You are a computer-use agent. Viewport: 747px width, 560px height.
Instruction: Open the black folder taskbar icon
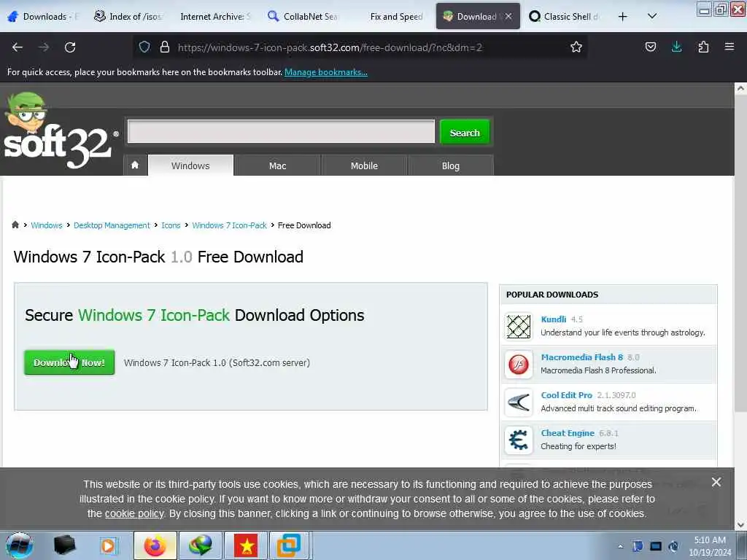coord(64,545)
